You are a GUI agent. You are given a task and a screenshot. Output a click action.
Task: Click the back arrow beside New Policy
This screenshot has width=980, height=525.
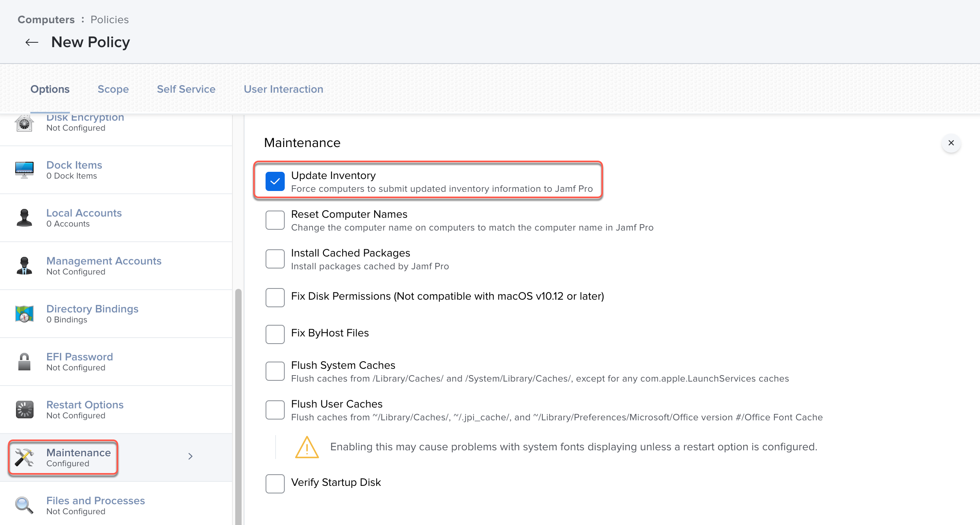pyautogui.click(x=32, y=42)
